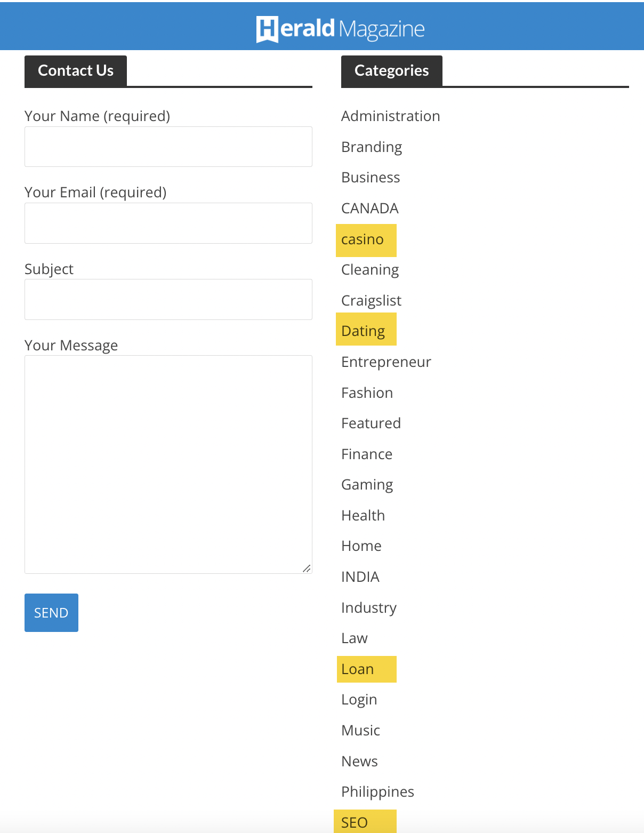Click the highlighted Dating category
Viewport: 644px width, 833px height.
click(x=363, y=331)
